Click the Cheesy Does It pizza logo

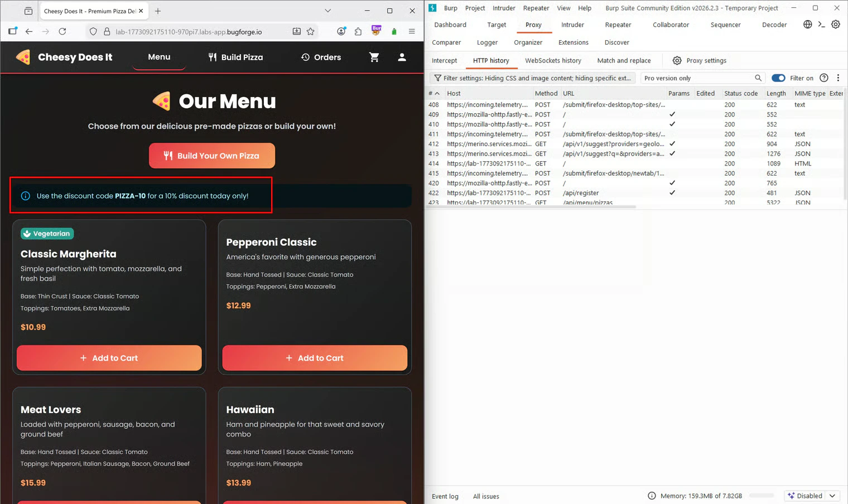[23, 57]
